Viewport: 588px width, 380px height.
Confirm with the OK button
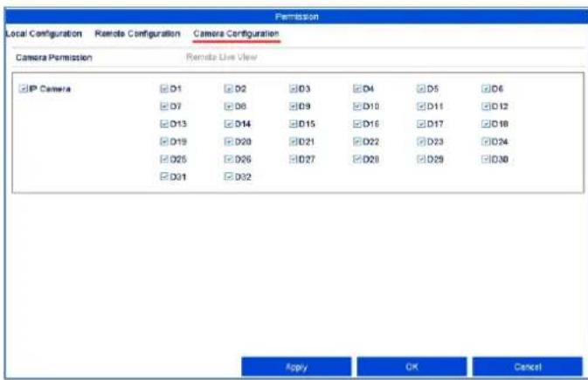412,367
